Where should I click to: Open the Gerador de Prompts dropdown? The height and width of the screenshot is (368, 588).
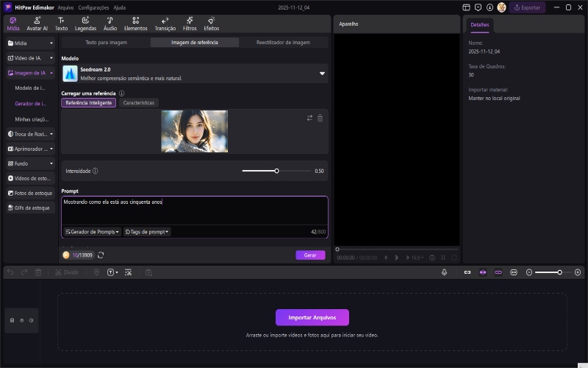tap(93, 232)
